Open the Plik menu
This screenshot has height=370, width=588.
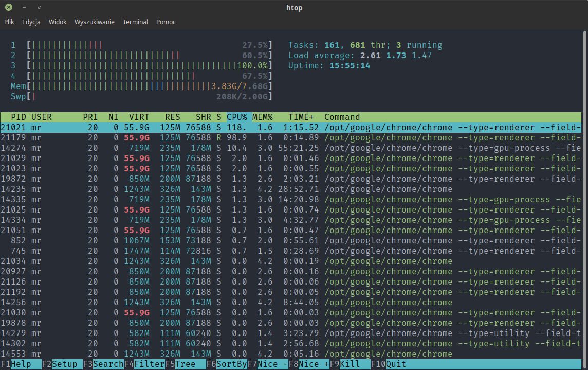point(9,22)
